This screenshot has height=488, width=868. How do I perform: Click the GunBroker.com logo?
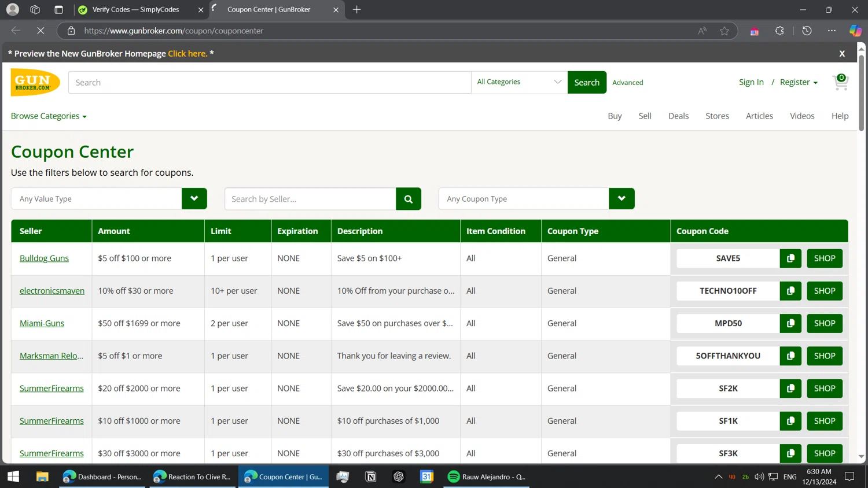click(x=35, y=82)
